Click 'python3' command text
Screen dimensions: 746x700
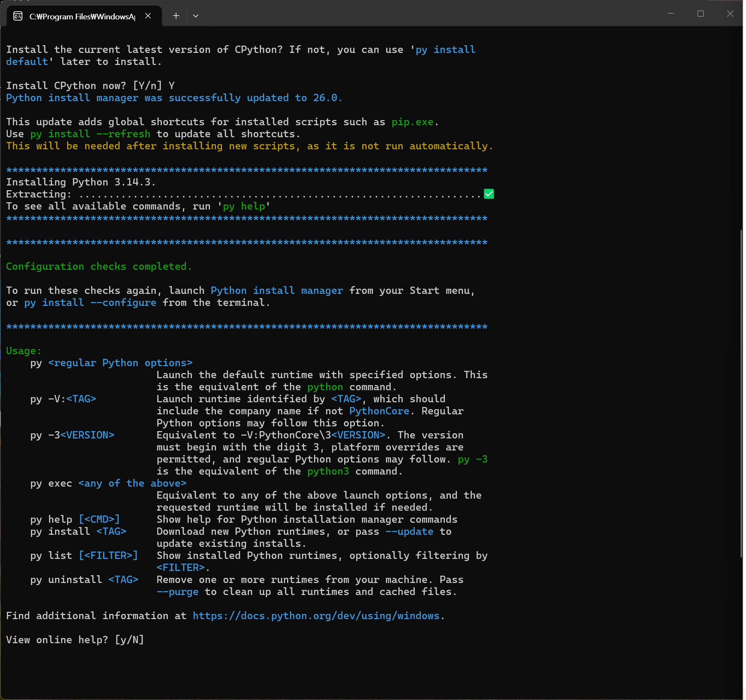click(328, 471)
